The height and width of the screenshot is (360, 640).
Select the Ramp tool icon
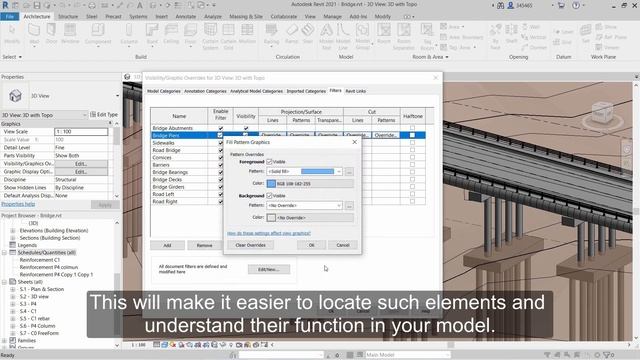tap(291, 33)
